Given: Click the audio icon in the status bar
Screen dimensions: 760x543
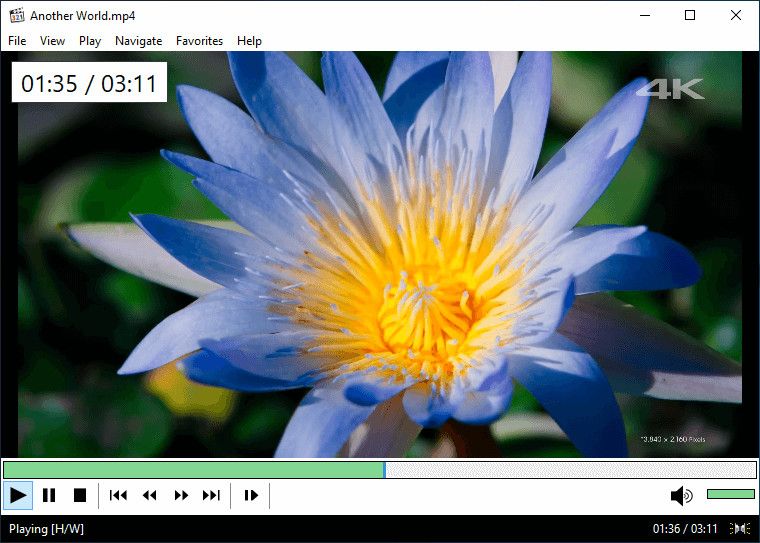Looking at the screenshot, I should (740, 528).
